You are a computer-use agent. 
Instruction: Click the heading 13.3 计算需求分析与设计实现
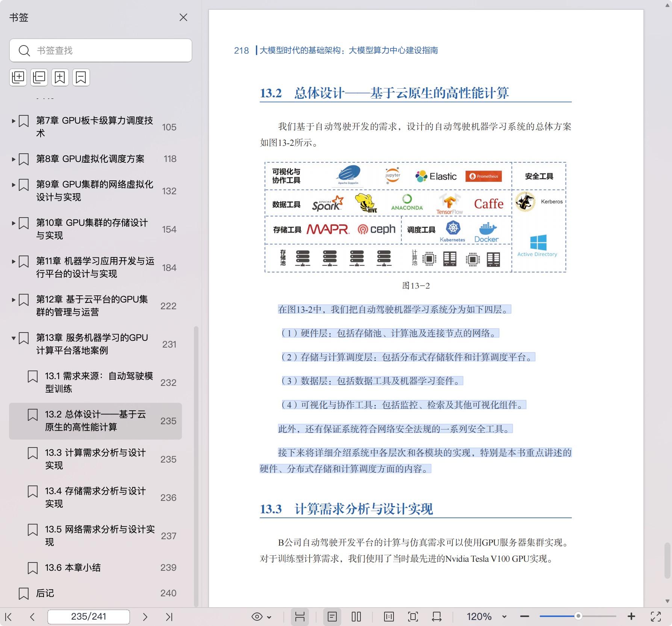click(346, 509)
